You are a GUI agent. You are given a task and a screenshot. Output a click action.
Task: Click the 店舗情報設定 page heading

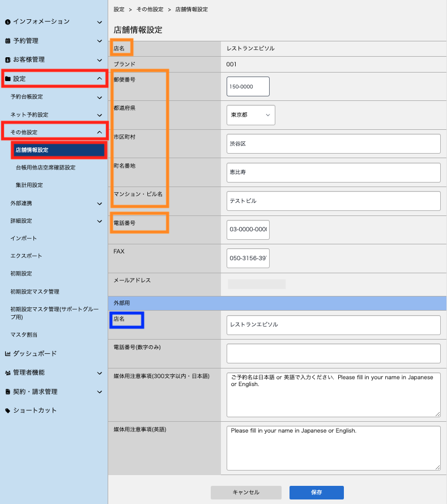138,30
